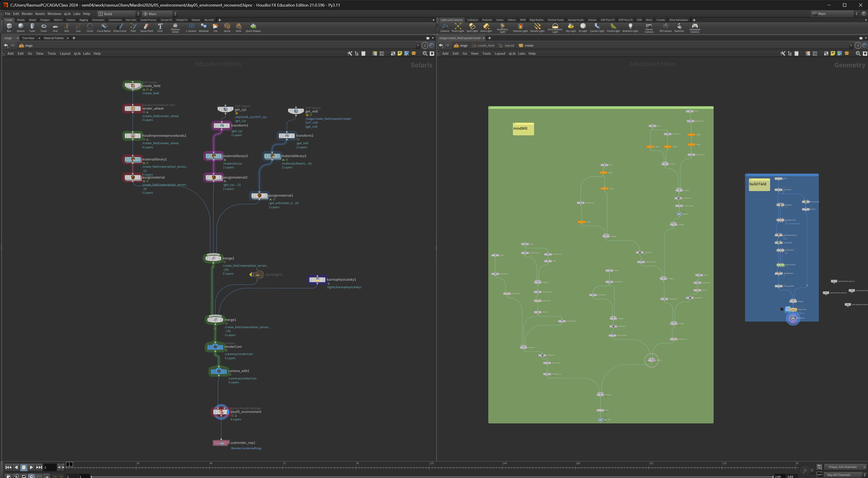Create a Point Light from the shelf
This screenshot has height=478, width=868.
point(458,27)
